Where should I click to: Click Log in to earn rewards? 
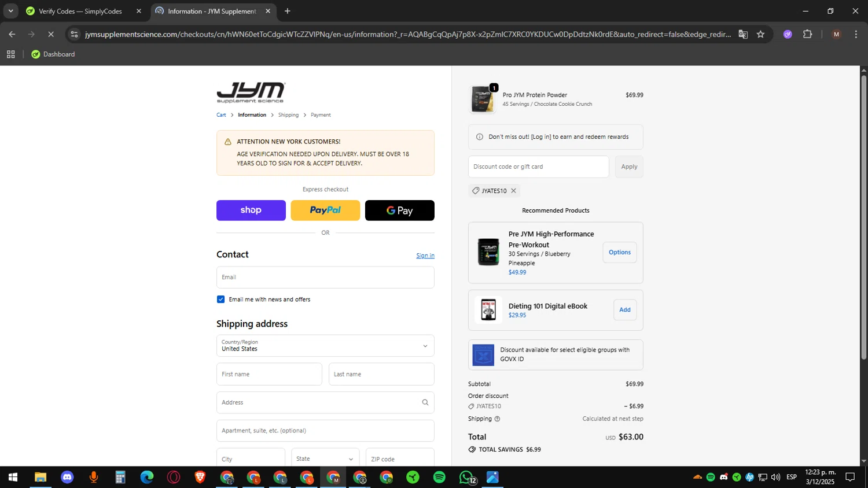click(540, 137)
